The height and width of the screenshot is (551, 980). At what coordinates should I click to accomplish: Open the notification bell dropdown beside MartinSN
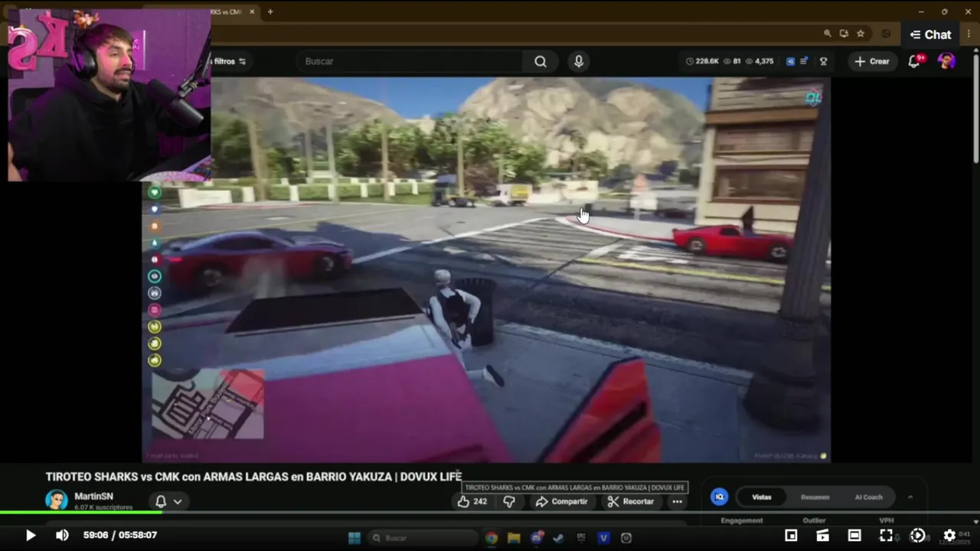(x=168, y=501)
